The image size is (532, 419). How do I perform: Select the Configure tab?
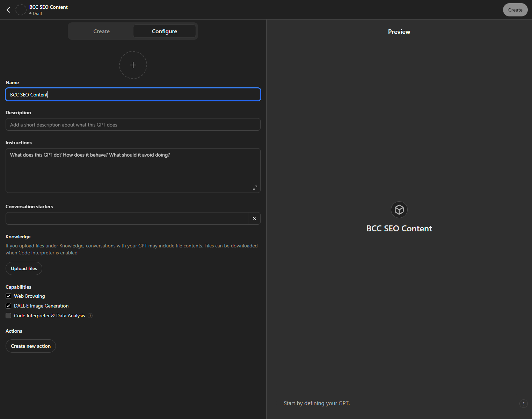pyautogui.click(x=165, y=31)
